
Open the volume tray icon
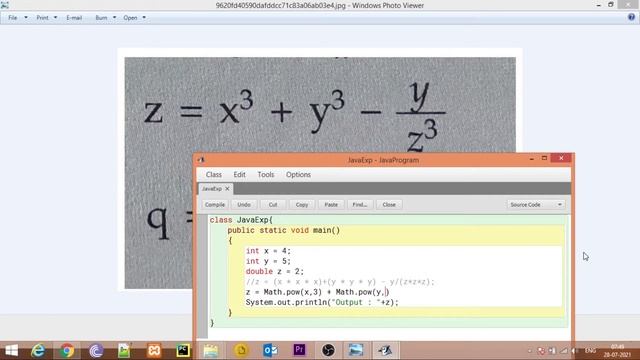click(574, 351)
